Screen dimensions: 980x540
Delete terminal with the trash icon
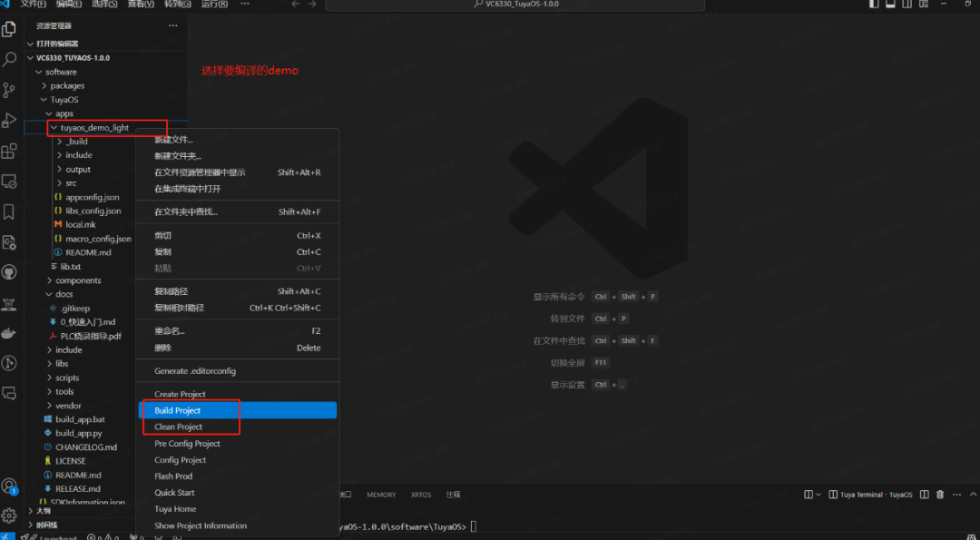[x=940, y=495]
